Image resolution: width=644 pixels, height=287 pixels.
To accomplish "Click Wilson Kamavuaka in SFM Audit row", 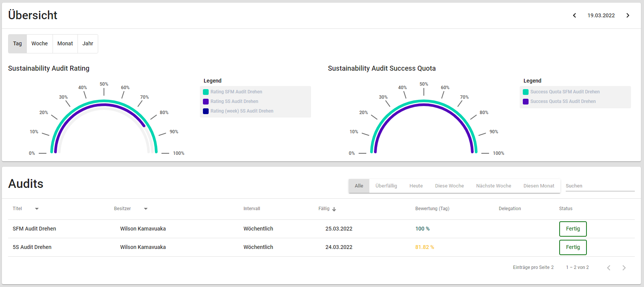I will (143, 229).
